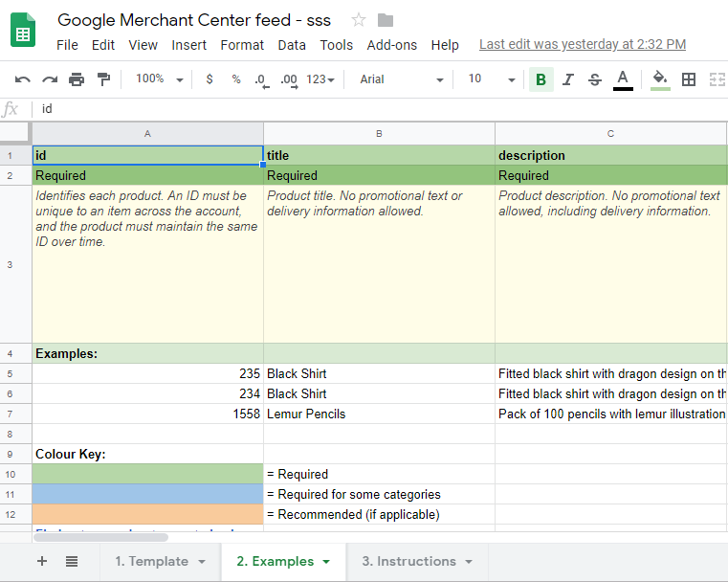Open the fill color picker

(660, 79)
